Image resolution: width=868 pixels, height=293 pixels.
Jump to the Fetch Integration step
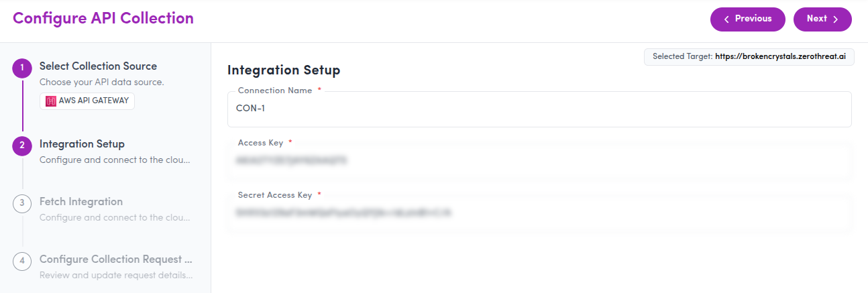[x=81, y=202]
